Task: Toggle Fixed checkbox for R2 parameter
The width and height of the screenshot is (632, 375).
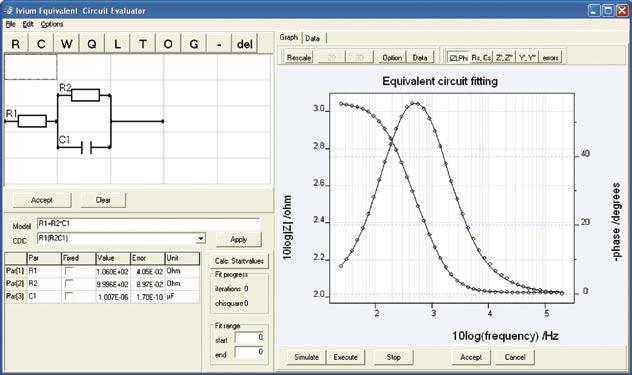Action: [69, 283]
